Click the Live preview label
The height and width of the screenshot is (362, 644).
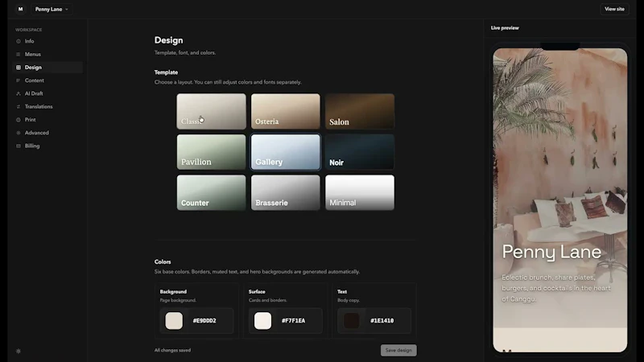505,28
